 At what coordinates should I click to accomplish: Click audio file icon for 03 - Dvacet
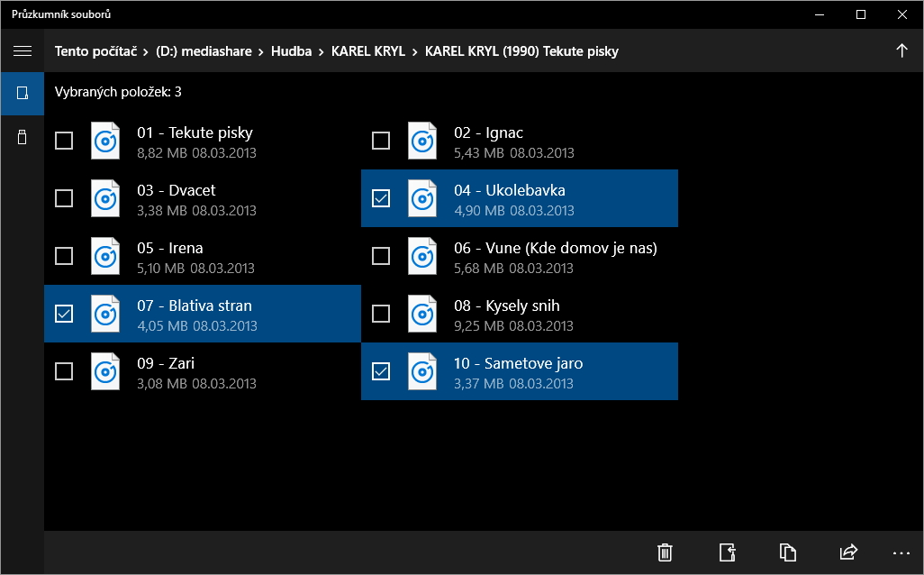pyautogui.click(x=105, y=199)
